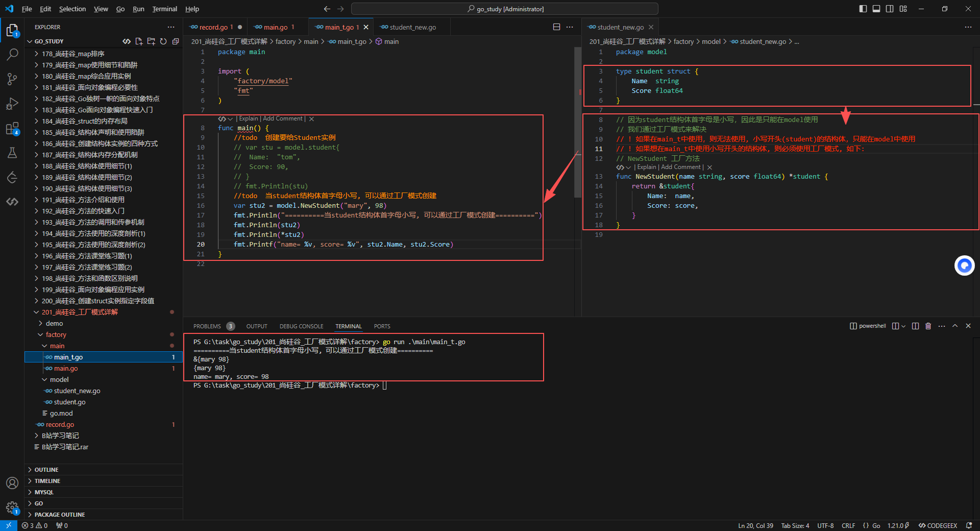This screenshot has height=531, width=980.
Task: Kill the terminal with trash icon
Action: (x=928, y=326)
